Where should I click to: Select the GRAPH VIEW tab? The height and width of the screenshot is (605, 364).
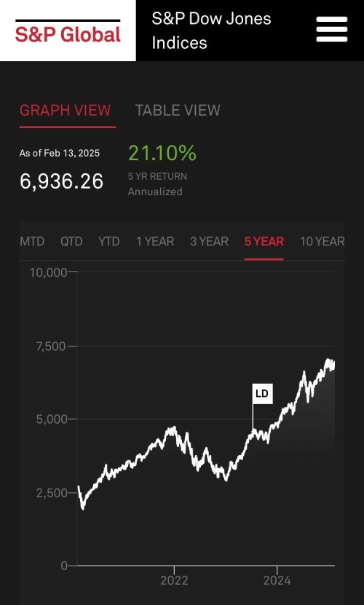tap(66, 111)
